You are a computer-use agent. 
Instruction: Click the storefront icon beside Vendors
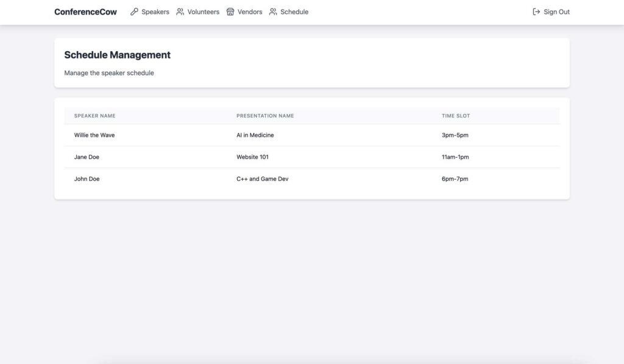230,12
